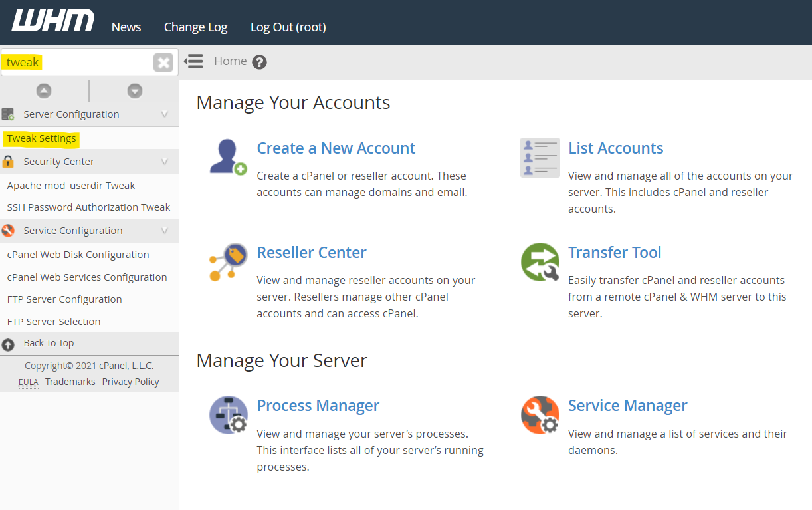The height and width of the screenshot is (510, 812).
Task: Click the Create a New Account user icon
Action: (x=228, y=157)
